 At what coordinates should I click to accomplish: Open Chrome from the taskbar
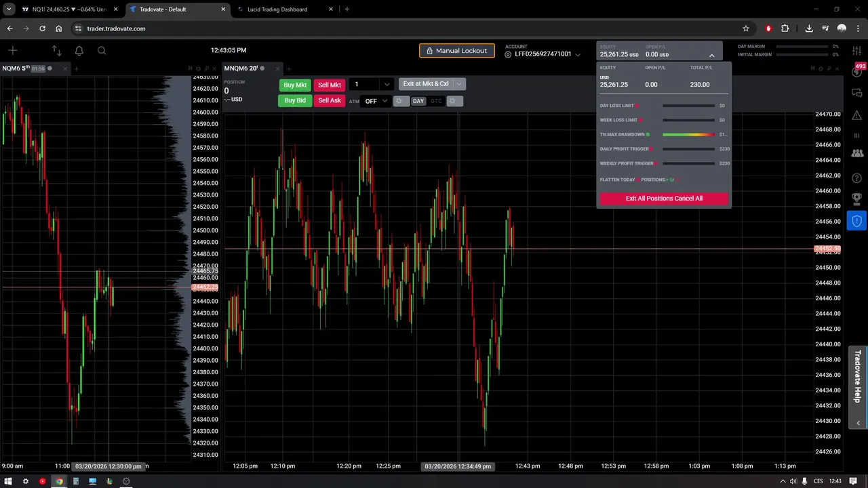click(59, 481)
